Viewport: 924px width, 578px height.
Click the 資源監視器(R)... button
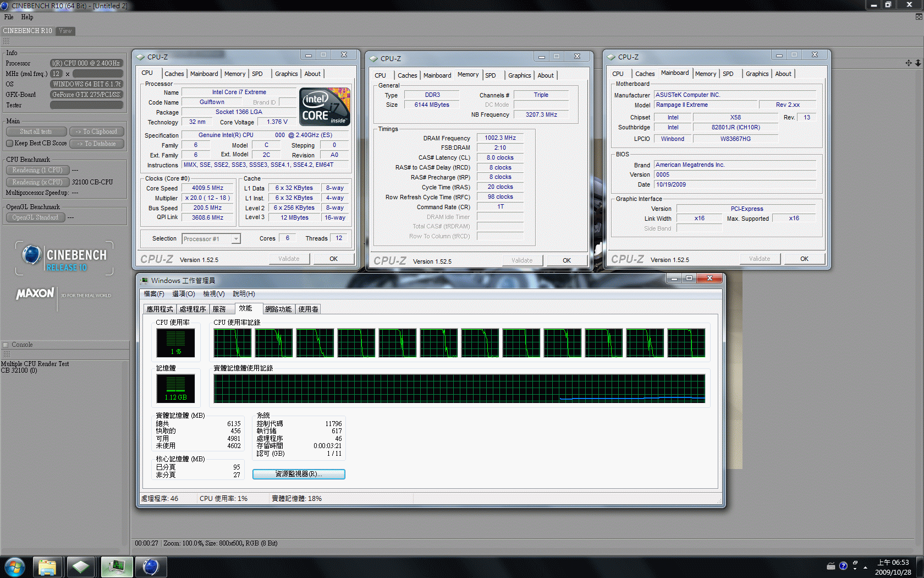(299, 474)
